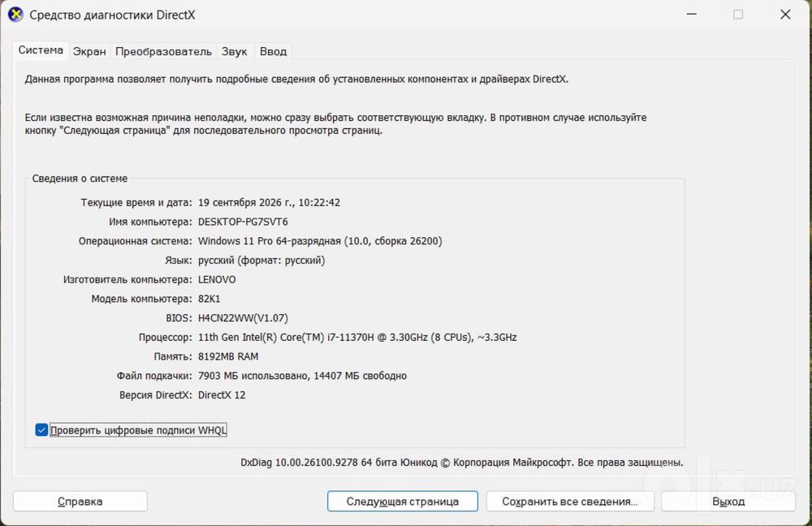Viewport: 812px width, 526px height.
Task: Click computer name DESKTOP-PG7SVT6
Action: 243,222
